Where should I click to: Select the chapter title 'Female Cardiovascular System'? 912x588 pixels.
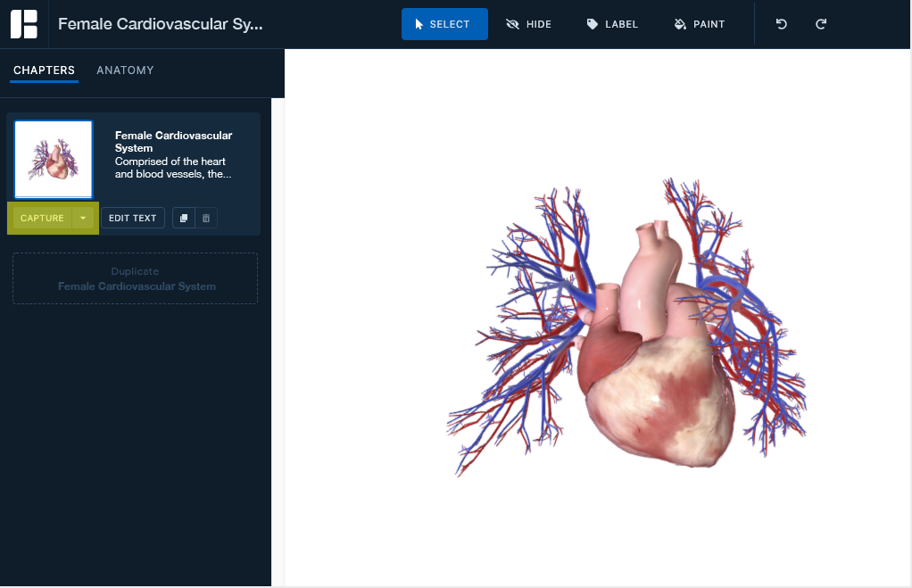173,141
